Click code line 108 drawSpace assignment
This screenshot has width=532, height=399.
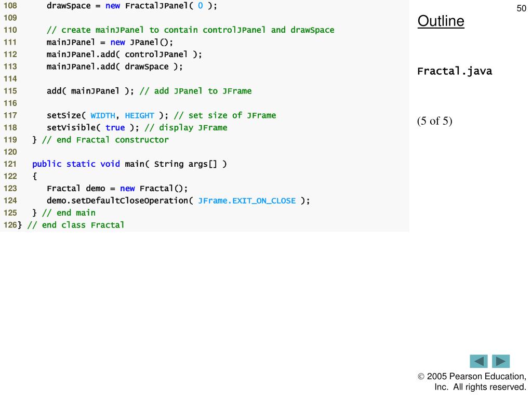click(131, 6)
